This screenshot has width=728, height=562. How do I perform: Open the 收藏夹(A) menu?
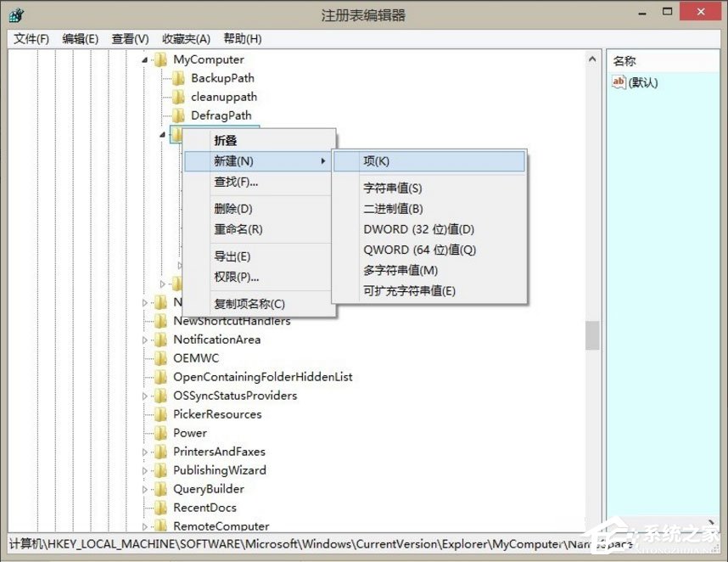[x=185, y=38]
